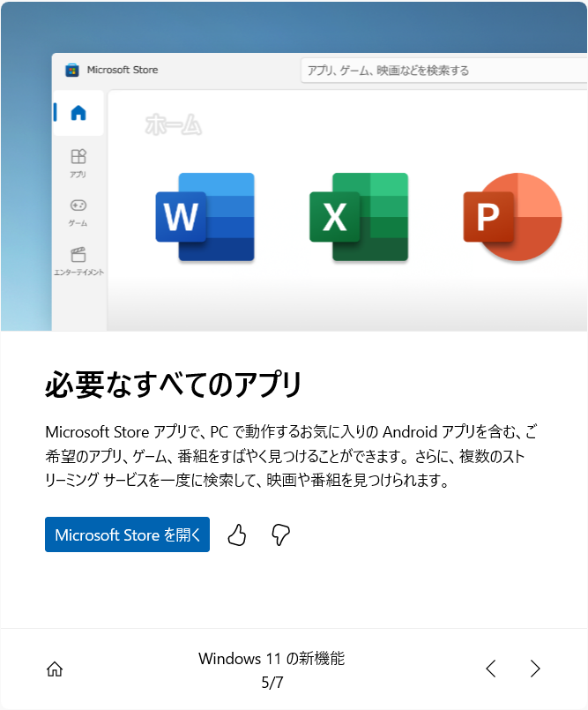This screenshot has width=588, height=710.
Task: Click the thumbs down feedback icon
Action: (x=280, y=534)
